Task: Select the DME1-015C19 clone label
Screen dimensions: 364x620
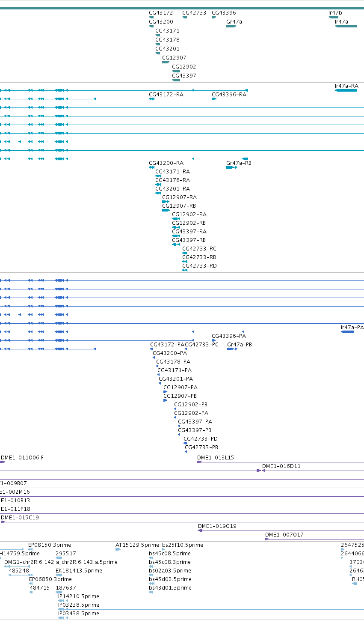Action: [20, 518]
